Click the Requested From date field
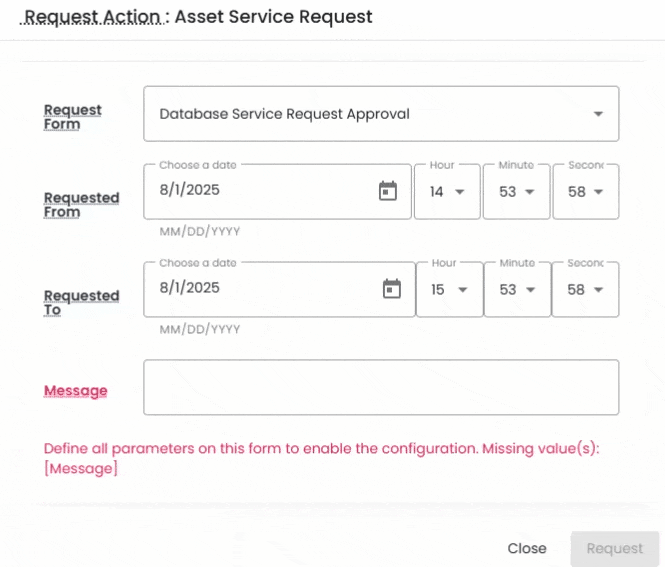Screen dimensions: 665x567 pyautogui.click(x=277, y=192)
